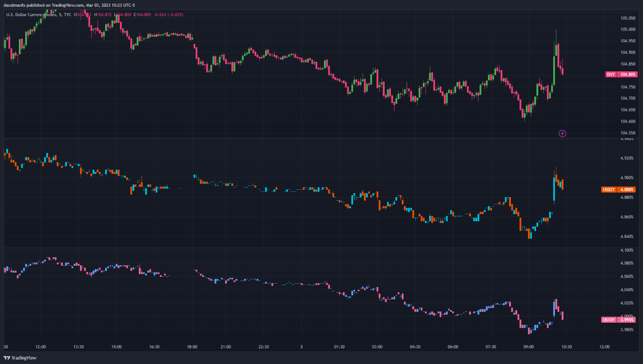
Task: Open the TradingView logo at bottom left
Action: click(x=20, y=358)
